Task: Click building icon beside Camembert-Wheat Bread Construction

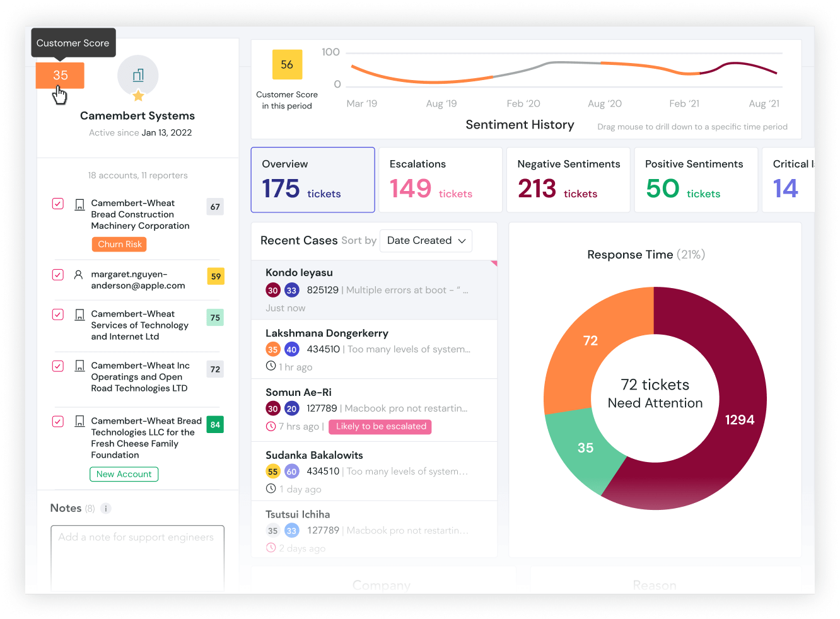Action: (x=79, y=204)
